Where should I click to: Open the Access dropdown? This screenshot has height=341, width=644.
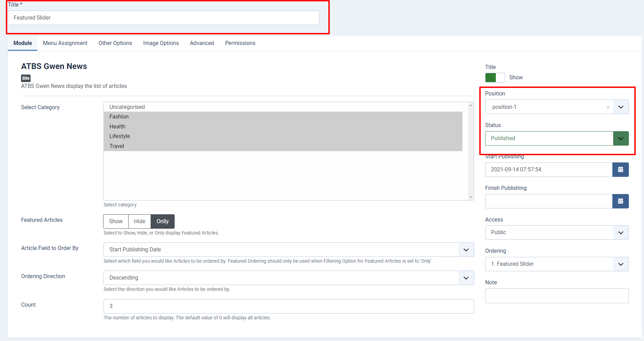621,232
